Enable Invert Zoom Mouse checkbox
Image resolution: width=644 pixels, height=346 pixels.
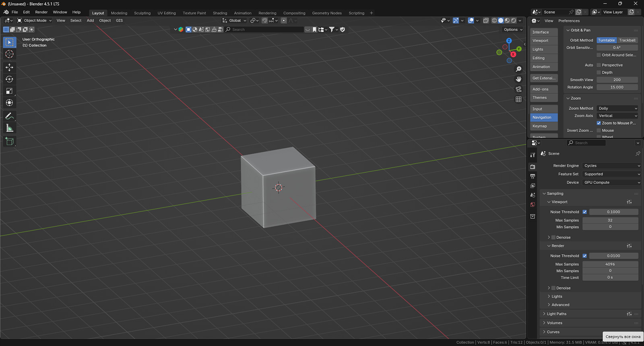click(599, 130)
